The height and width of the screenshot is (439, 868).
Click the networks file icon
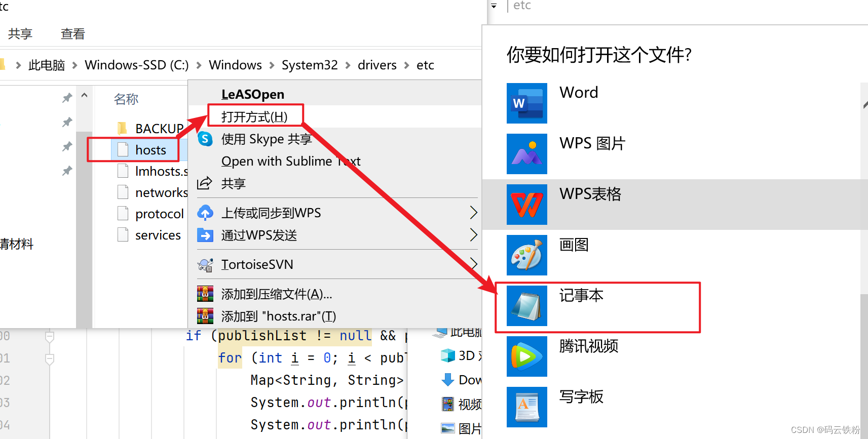[123, 192]
